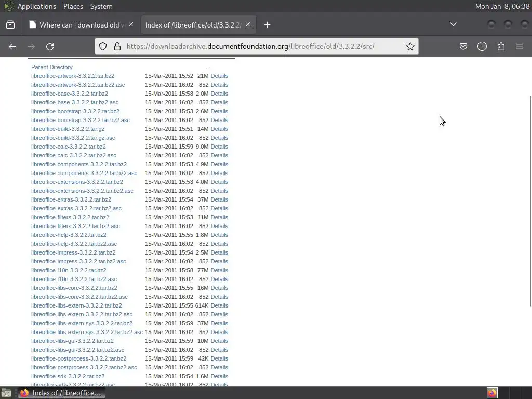The height and width of the screenshot is (399, 532).
Task: Open Details for libreoffice-artwork-3.3.2.2.tar.bz2
Action: (219, 76)
